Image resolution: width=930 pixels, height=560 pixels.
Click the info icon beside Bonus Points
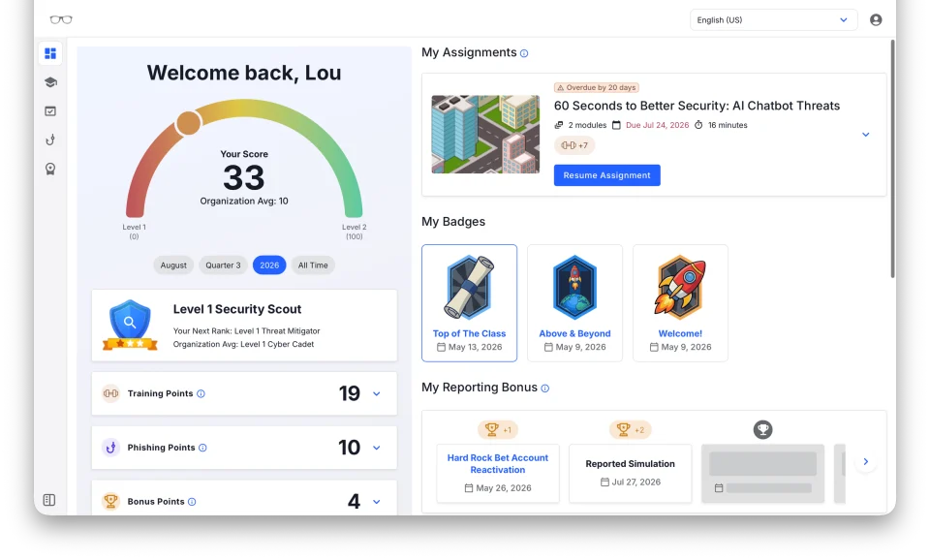click(192, 502)
